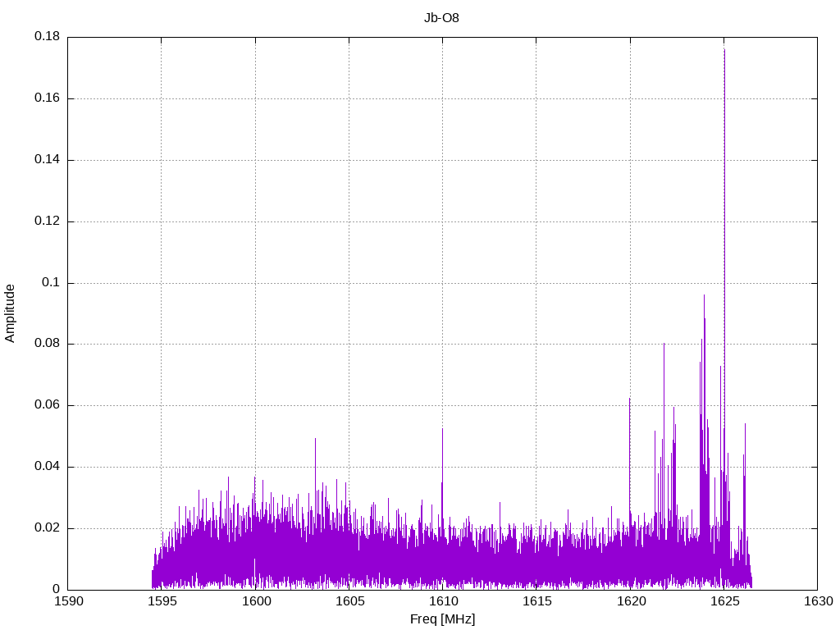This screenshot has width=840, height=630.
Task: Click the Freq [MHz] axis label
Action: coord(442,619)
